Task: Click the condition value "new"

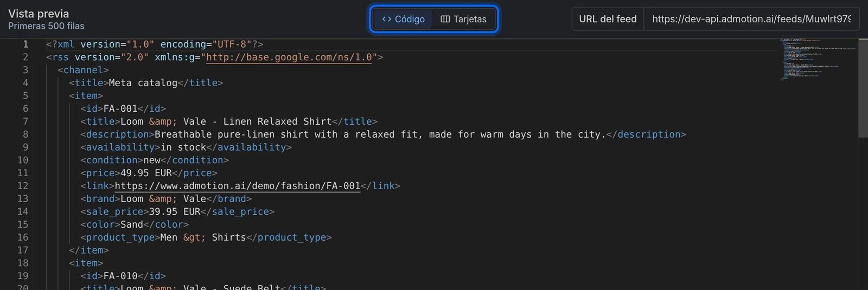Action: click(152, 160)
